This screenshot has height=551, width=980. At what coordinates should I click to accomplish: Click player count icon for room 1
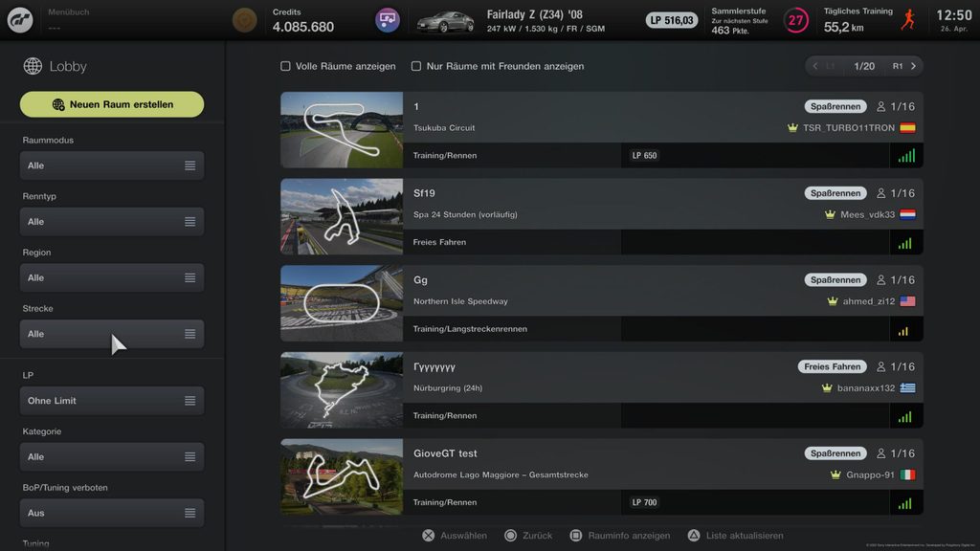(880, 107)
